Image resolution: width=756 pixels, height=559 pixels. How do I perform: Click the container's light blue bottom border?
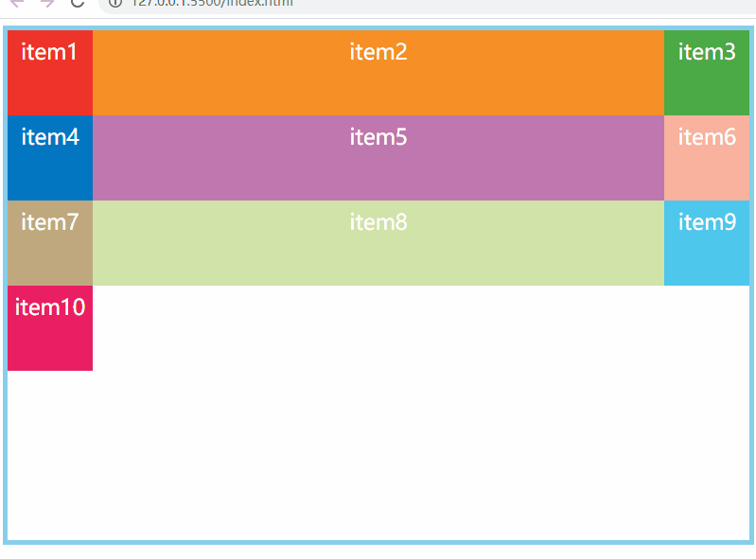click(378, 542)
